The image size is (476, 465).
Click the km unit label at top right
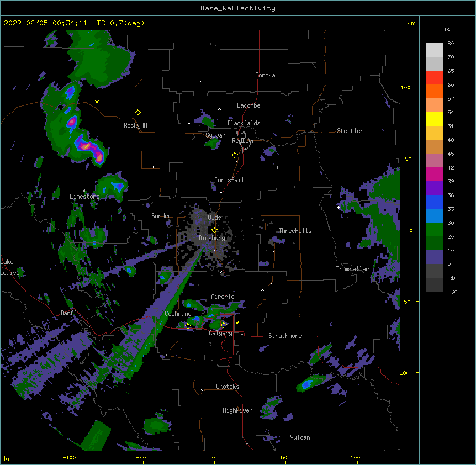point(411,23)
